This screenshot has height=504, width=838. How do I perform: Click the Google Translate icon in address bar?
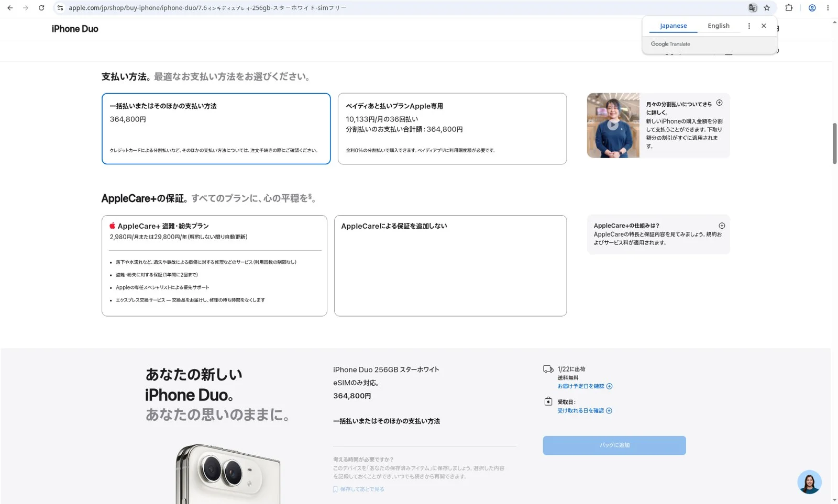click(x=753, y=8)
